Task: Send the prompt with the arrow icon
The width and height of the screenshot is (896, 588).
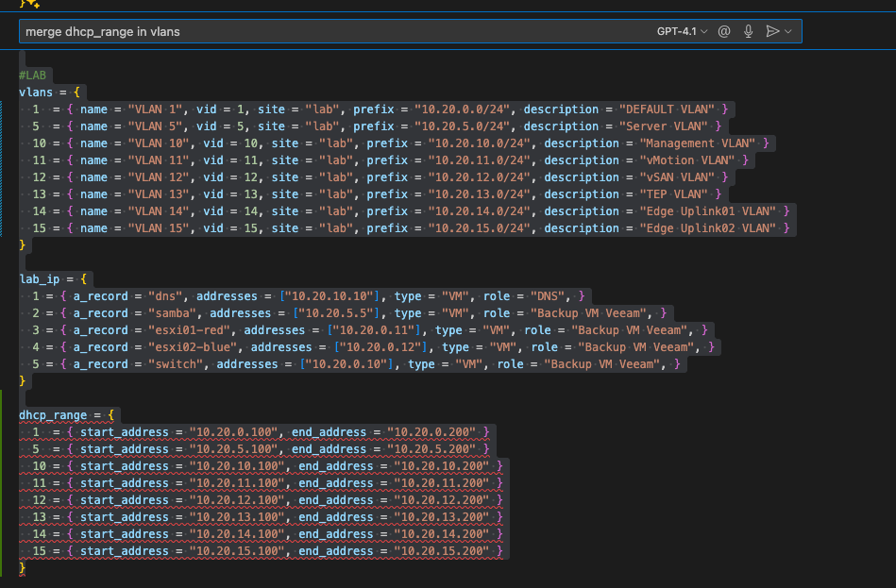Action: [x=772, y=31]
